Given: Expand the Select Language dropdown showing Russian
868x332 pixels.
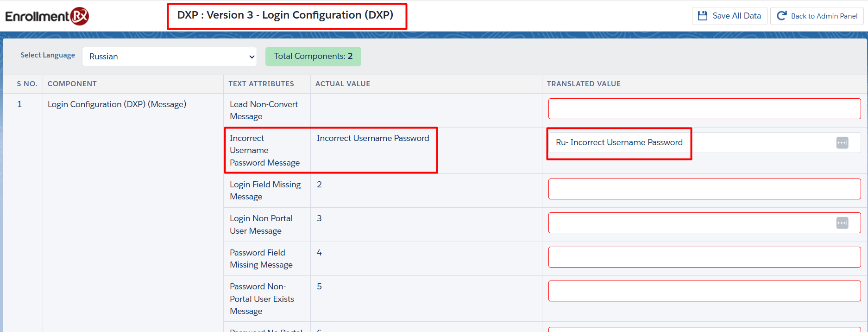Looking at the screenshot, I should [170, 57].
